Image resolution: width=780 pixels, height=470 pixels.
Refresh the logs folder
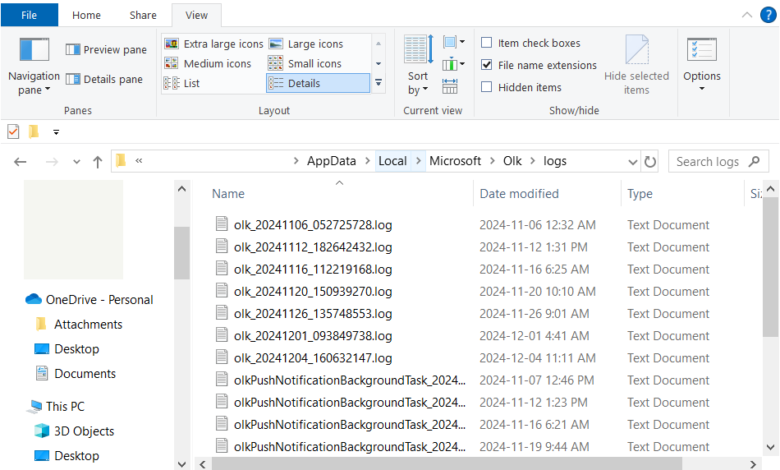(650, 162)
